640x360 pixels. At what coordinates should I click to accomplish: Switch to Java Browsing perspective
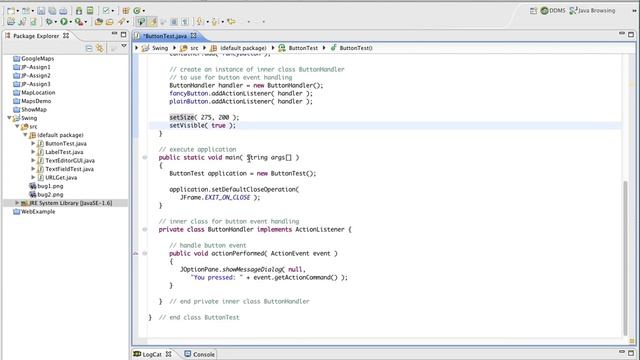click(x=592, y=11)
